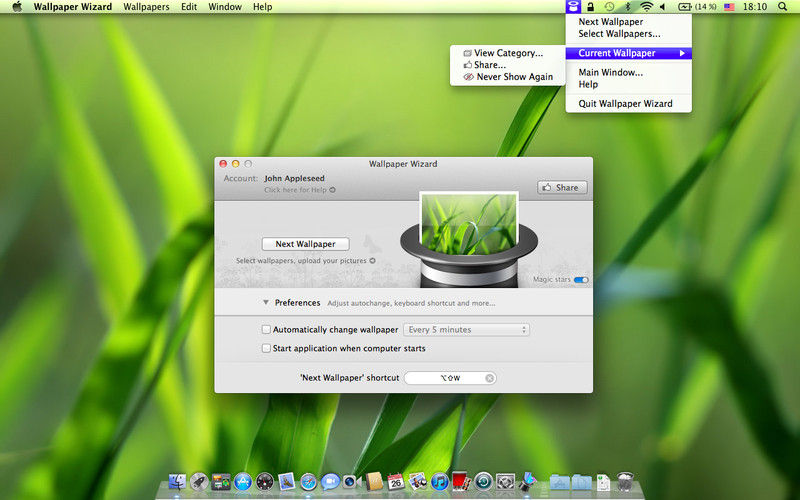Launch iTunes from the Dock
The height and width of the screenshot is (500, 800).
tap(440, 481)
